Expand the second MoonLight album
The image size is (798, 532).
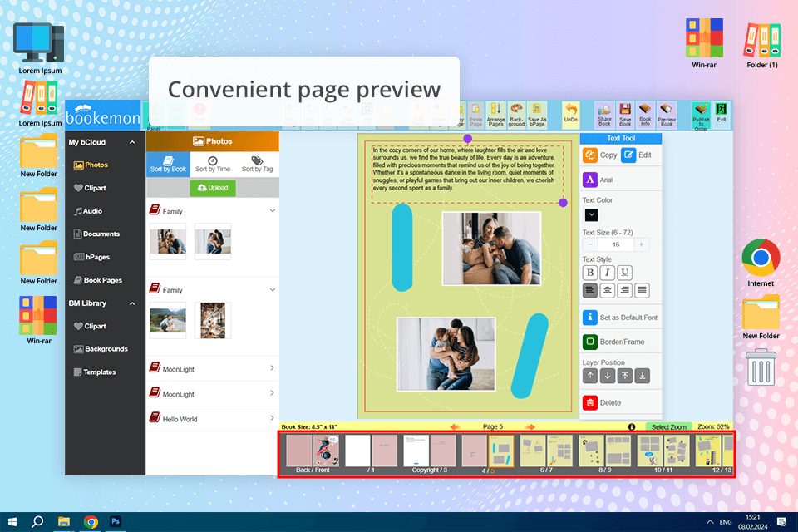[273, 393]
